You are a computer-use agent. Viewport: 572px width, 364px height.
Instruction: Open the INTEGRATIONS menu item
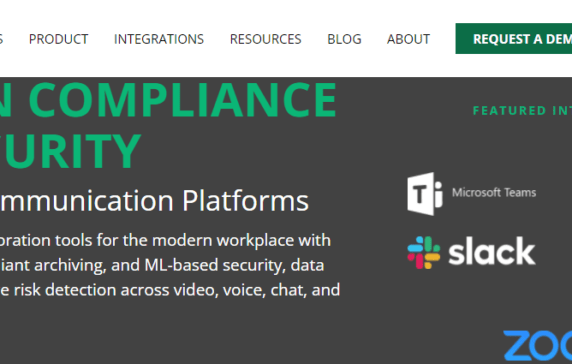(159, 39)
